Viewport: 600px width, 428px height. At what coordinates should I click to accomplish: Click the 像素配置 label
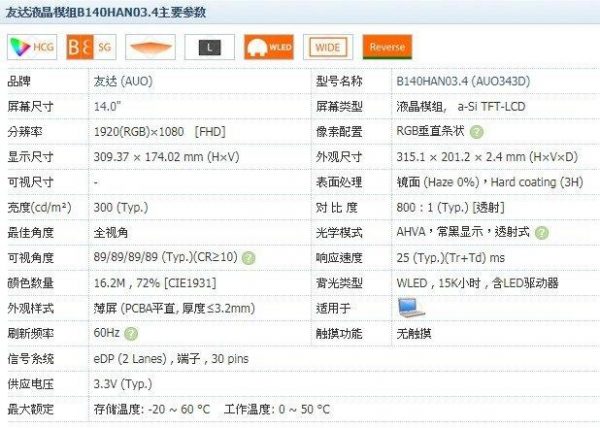point(339,132)
